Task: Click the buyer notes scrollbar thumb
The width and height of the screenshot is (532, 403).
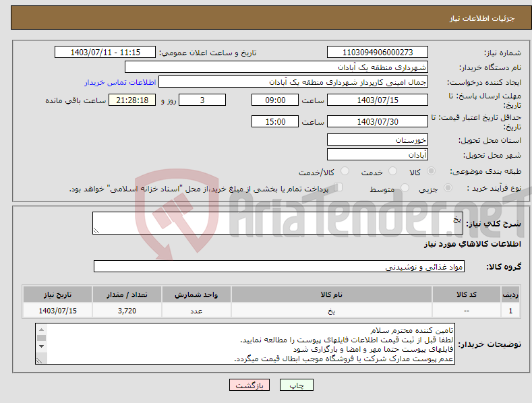Action: point(41,338)
